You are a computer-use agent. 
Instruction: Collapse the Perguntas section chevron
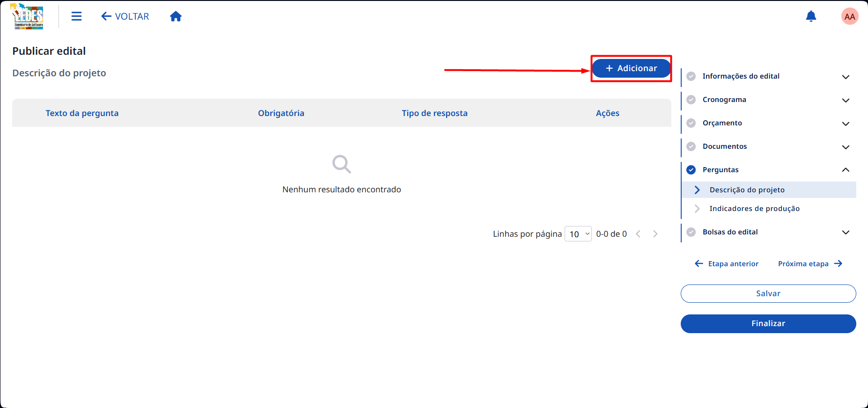click(x=846, y=170)
